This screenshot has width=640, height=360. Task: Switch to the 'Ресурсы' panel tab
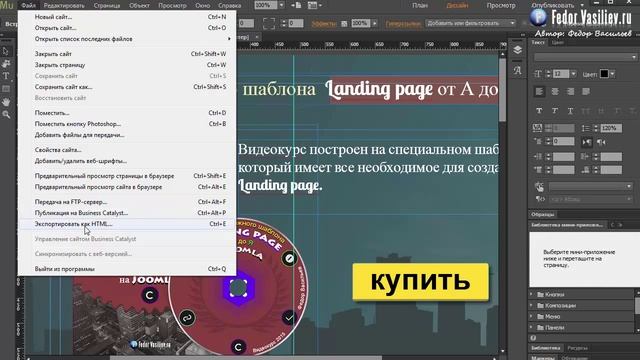click(577, 348)
